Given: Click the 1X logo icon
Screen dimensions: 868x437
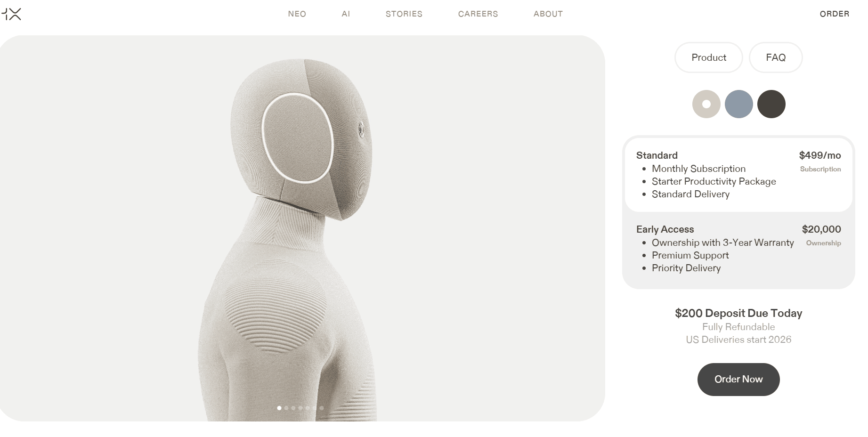Looking at the screenshot, I should [10, 14].
